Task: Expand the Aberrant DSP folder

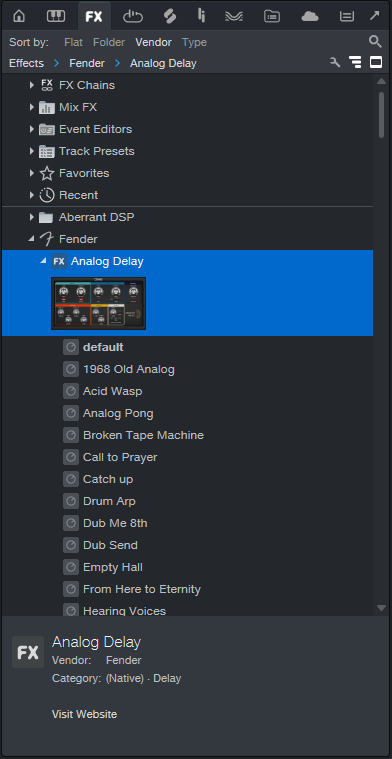Action: pos(32,217)
